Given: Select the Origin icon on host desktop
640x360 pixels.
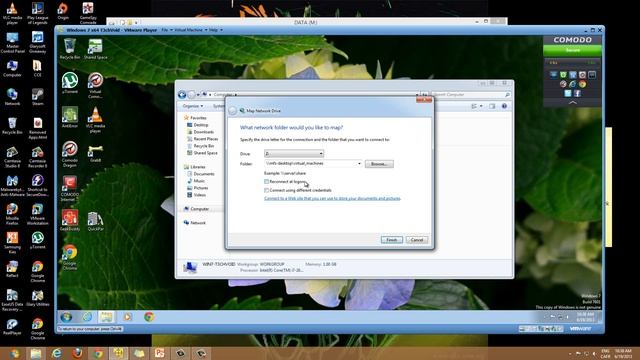Looking at the screenshot, I should [x=63, y=11].
